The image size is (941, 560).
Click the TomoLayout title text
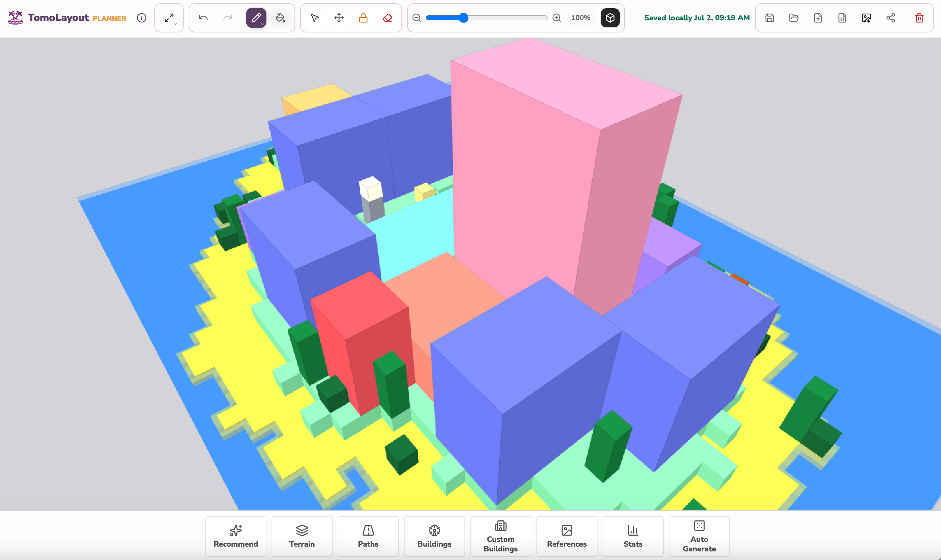[59, 18]
